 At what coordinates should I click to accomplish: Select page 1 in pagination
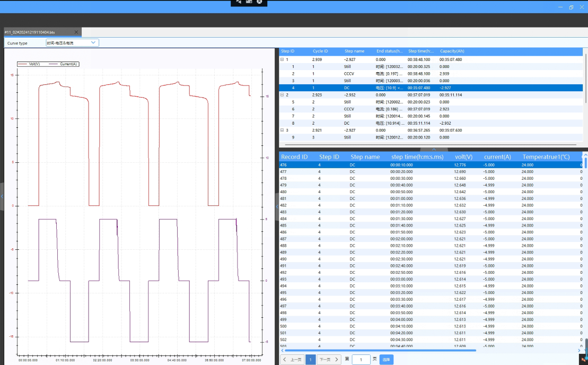pos(311,360)
